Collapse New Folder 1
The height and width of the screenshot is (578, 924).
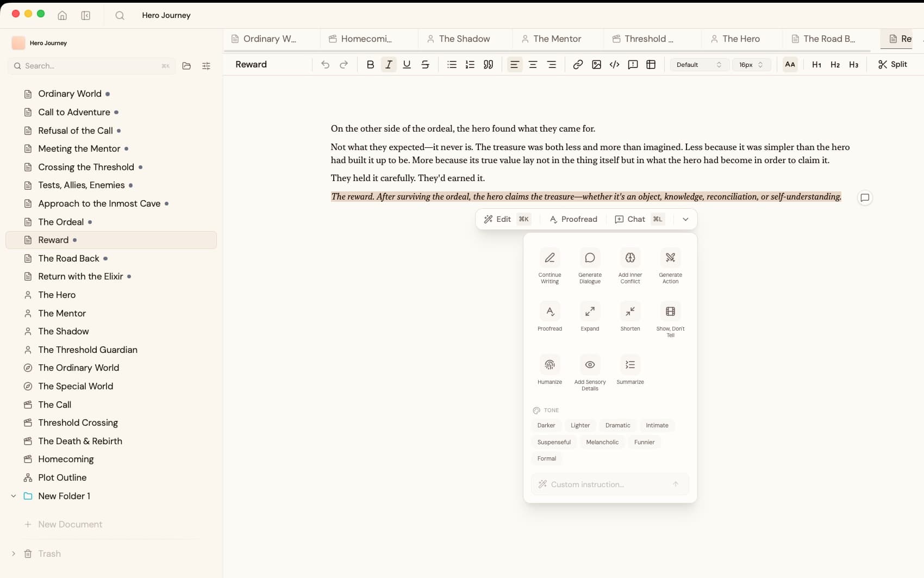(x=14, y=496)
